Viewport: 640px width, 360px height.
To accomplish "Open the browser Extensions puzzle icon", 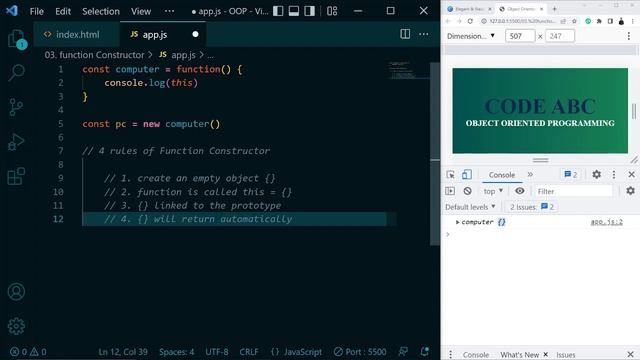I will pyautogui.click(x=599, y=21).
